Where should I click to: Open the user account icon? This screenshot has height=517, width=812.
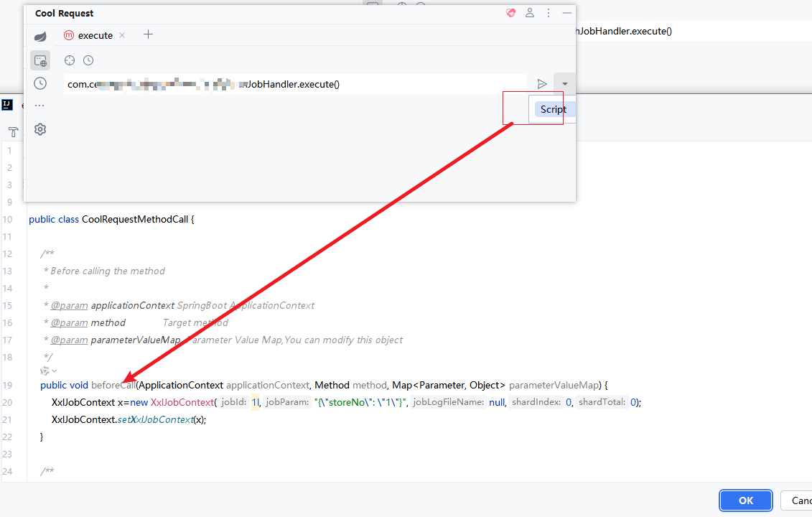(530, 13)
